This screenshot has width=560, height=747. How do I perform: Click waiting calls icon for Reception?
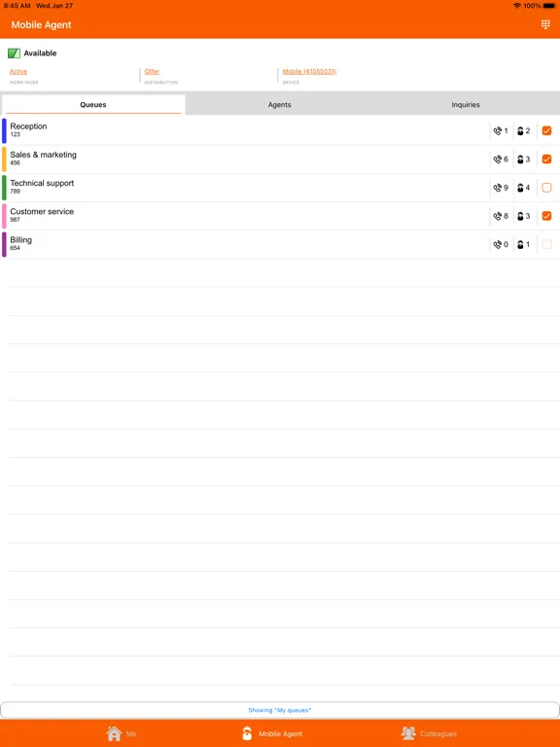tap(497, 130)
